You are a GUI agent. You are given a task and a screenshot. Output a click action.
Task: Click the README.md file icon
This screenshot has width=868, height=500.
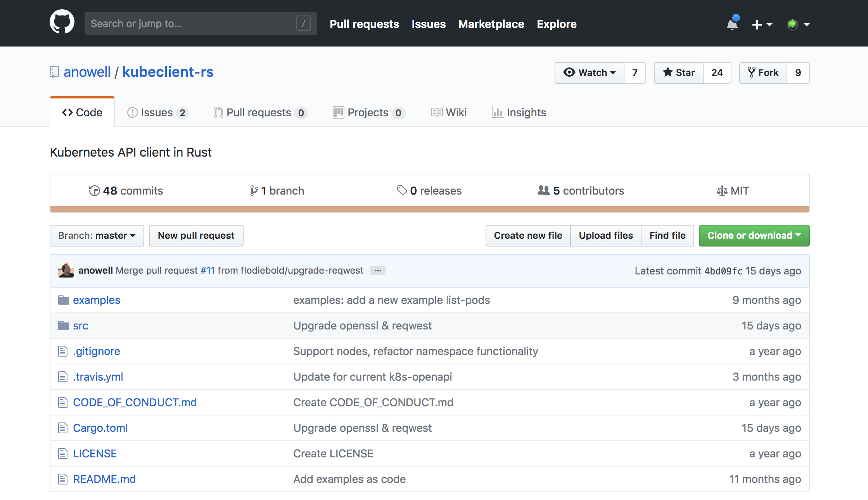pos(63,479)
